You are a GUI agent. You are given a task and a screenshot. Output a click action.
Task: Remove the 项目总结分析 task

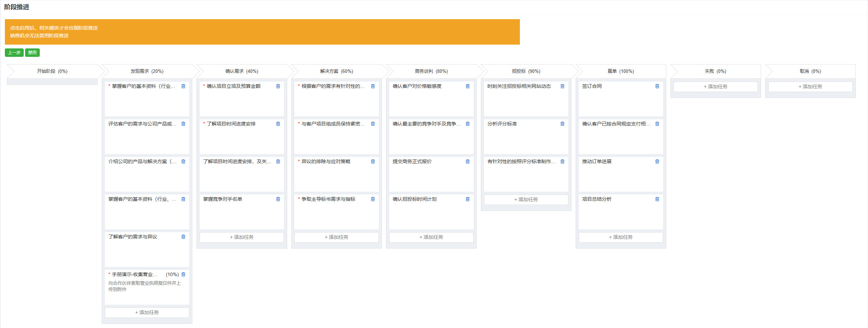coord(657,199)
